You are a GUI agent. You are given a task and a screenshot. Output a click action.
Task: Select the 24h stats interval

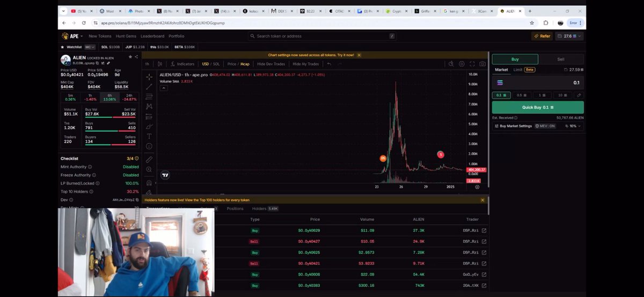coord(129,97)
